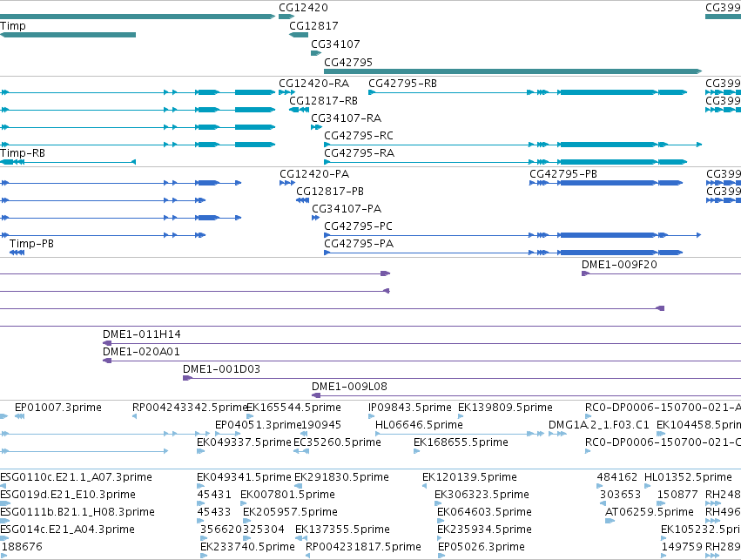Select EST label EK291830.5prime
The width and height of the screenshot is (741, 560).
[x=341, y=478]
